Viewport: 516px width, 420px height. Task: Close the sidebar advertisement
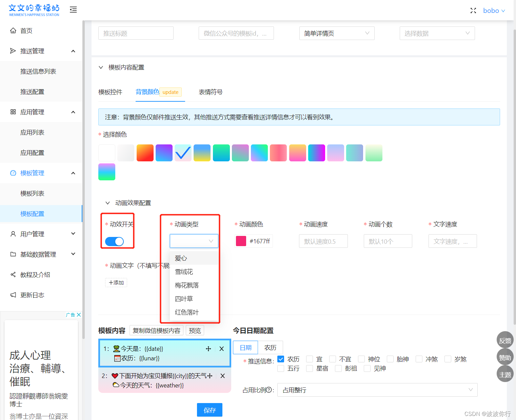coord(79,315)
